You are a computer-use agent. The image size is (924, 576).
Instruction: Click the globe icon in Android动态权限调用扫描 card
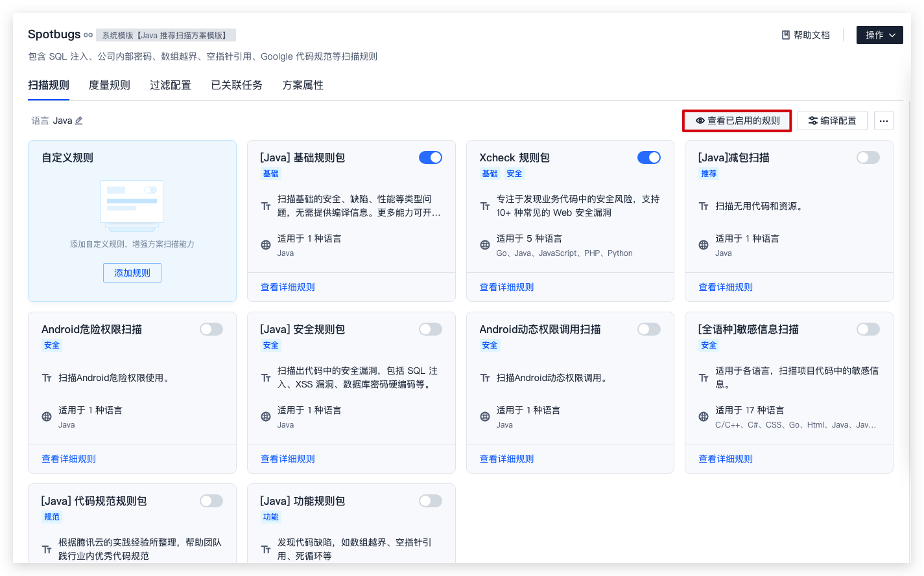coord(485,417)
